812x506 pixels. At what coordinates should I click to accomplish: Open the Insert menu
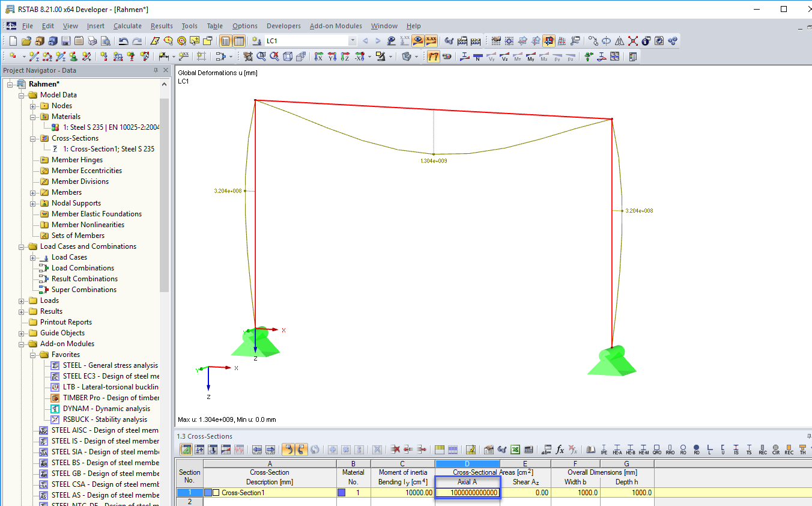pos(95,26)
